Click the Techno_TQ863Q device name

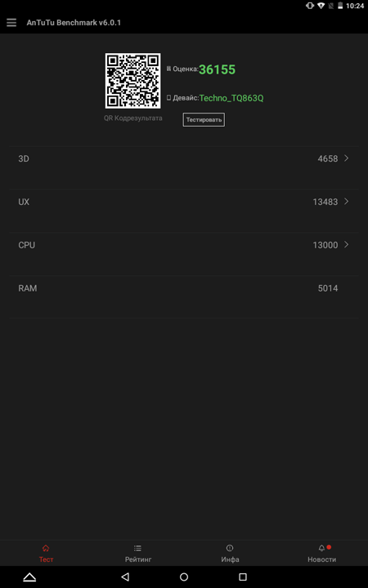click(x=231, y=98)
